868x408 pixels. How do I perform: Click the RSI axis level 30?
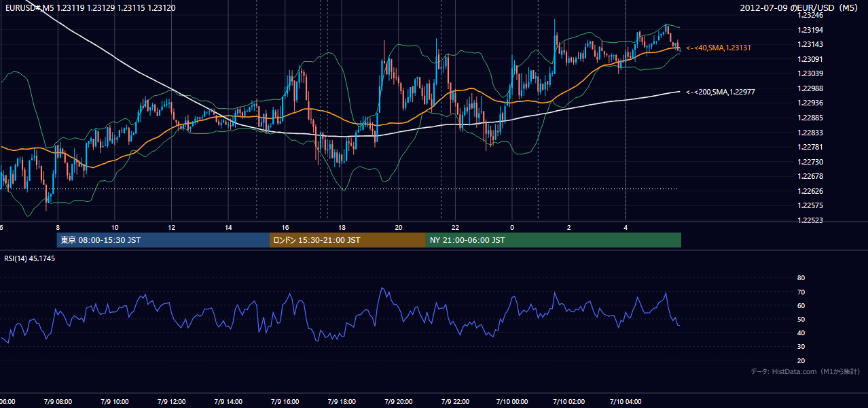[x=801, y=347]
